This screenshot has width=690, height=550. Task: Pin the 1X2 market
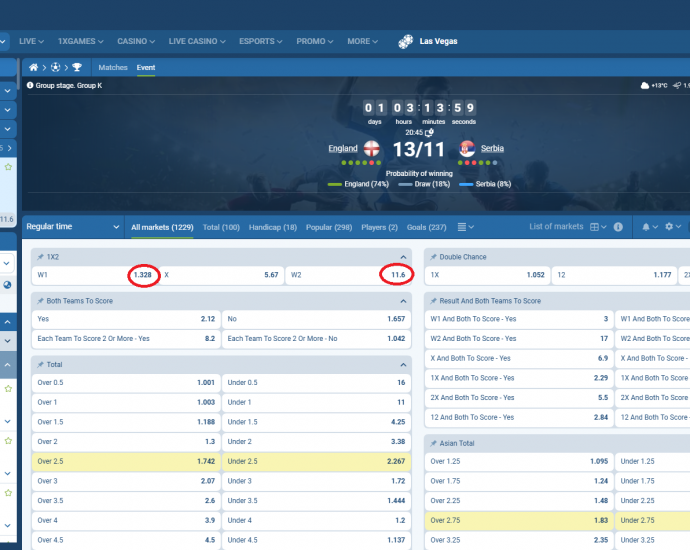click(40, 257)
